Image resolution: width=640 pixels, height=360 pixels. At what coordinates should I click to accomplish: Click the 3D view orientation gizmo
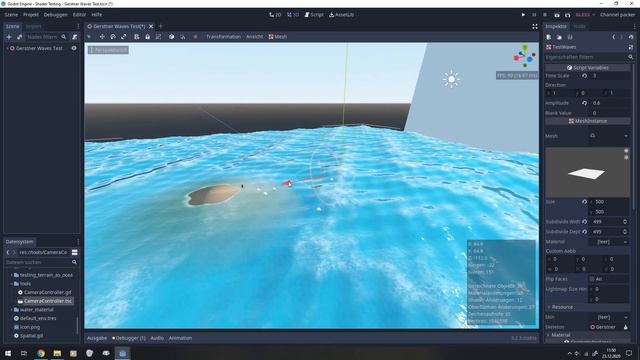[524, 56]
